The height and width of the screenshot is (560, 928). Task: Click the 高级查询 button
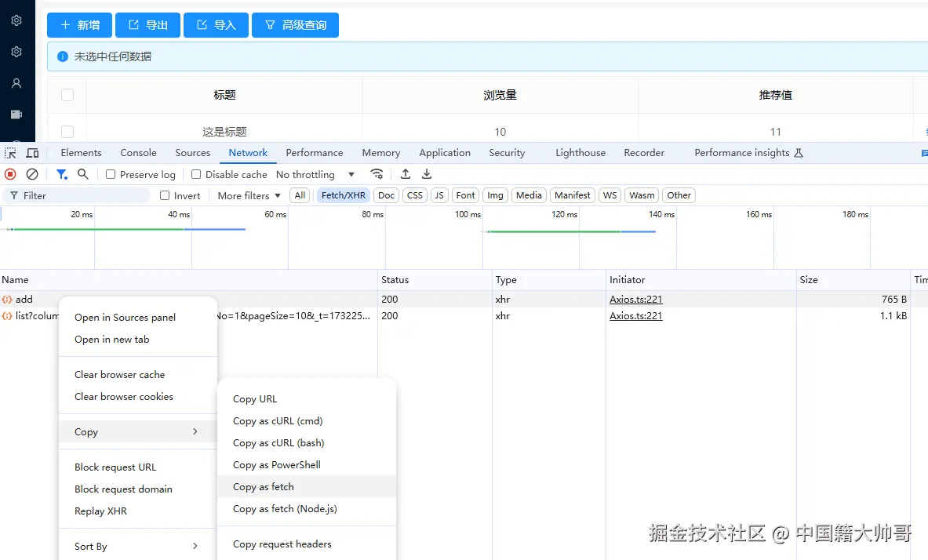pos(295,25)
